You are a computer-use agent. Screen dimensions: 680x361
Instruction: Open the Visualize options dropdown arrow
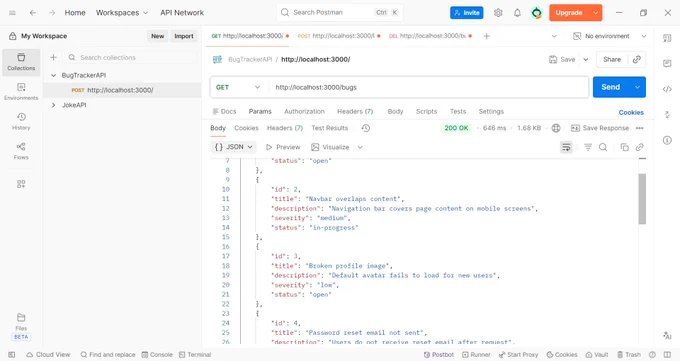click(360, 147)
